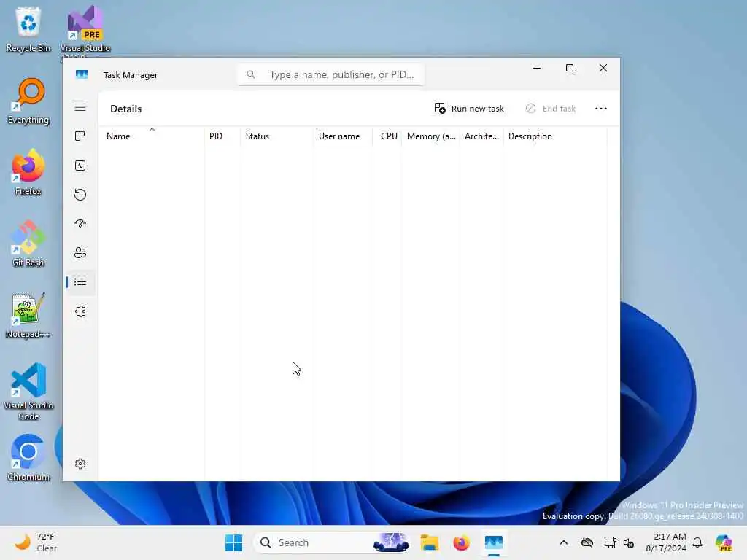The height and width of the screenshot is (560, 747).
Task: Sort by the PID column header
Action: 222,136
